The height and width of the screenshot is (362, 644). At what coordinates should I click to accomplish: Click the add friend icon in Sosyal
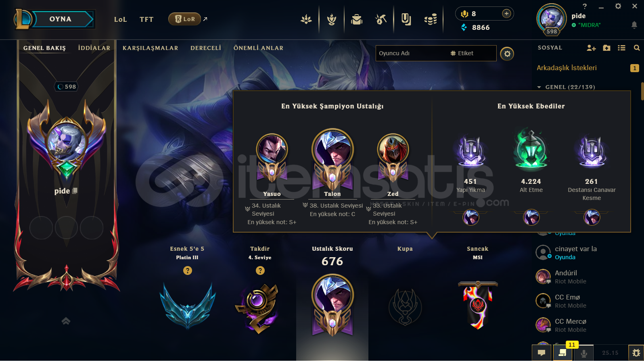(591, 48)
